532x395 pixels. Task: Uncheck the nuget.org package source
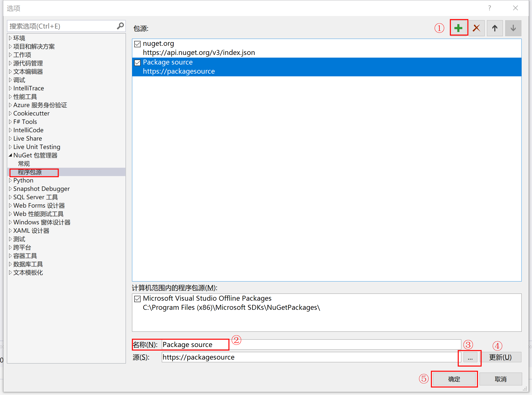pos(137,44)
